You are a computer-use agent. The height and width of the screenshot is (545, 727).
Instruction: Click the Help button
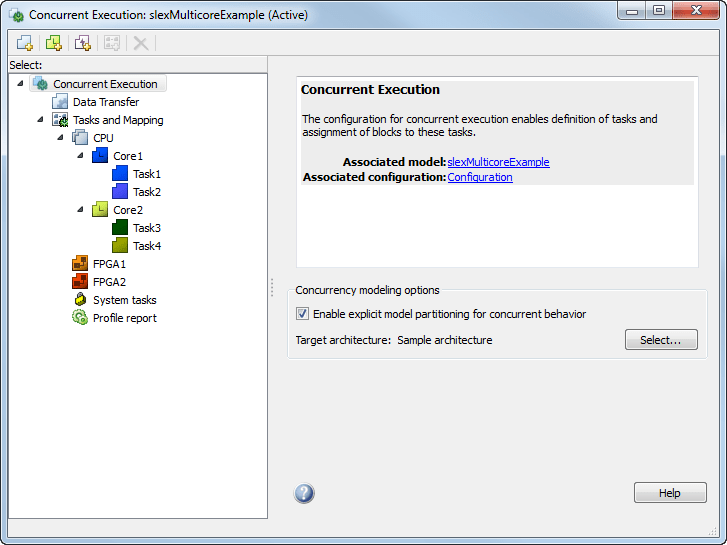pyautogui.click(x=670, y=493)
